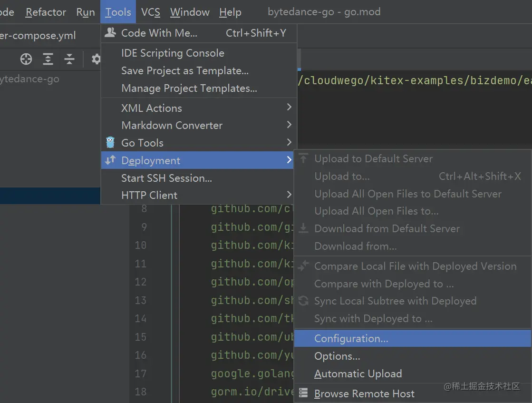Click the Browse Remote Host server icon
532x403 pixels.
tap(303, 393)
